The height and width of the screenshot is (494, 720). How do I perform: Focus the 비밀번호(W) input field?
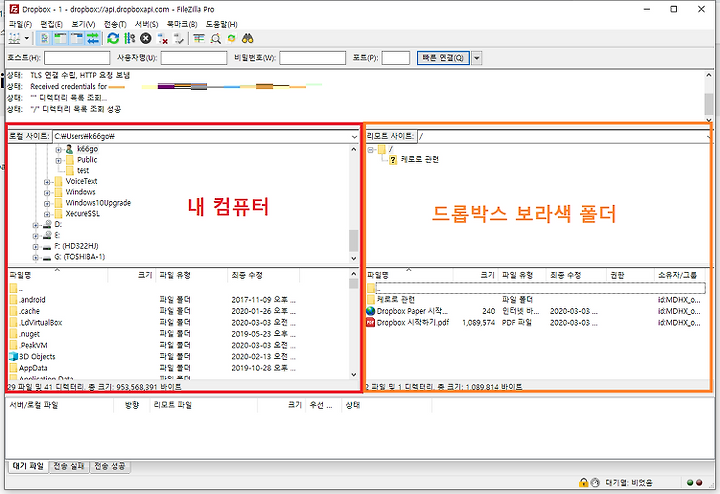click(x=313, y=58)
